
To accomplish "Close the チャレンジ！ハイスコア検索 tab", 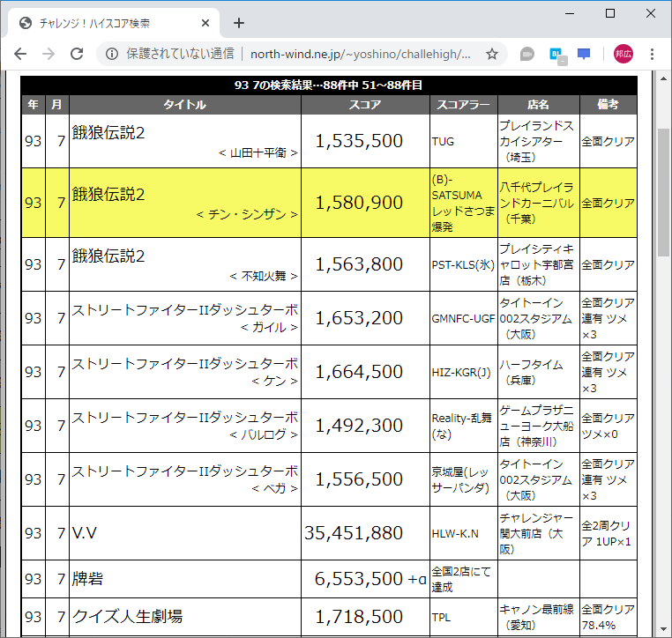I will click(x=205, y=23).
